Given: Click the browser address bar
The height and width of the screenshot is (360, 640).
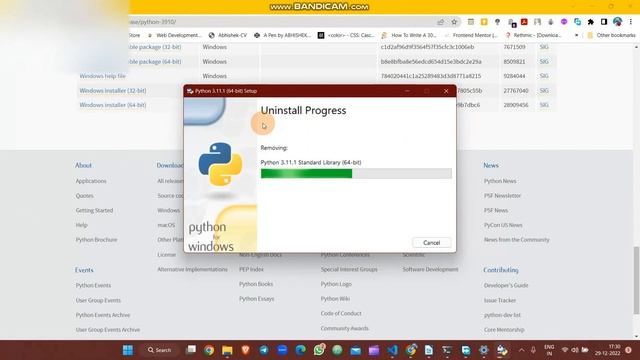Looking at the screenshot, I should pyautogui.click(x=282, y=22).
